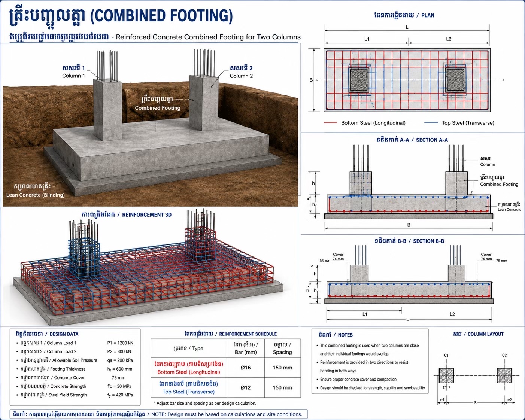Click the "(COMBINED FOOTING)" main title
This screenshot has height=420, width=525.
point(162,16)
